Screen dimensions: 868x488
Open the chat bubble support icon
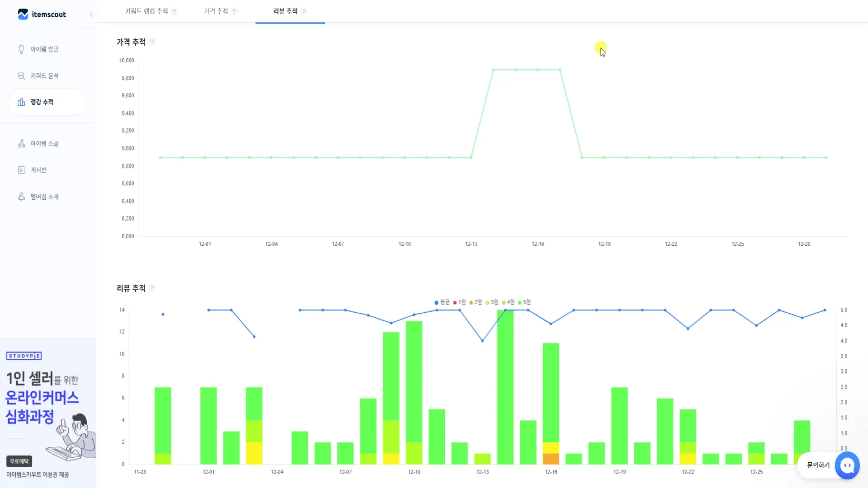pos(847,465)
